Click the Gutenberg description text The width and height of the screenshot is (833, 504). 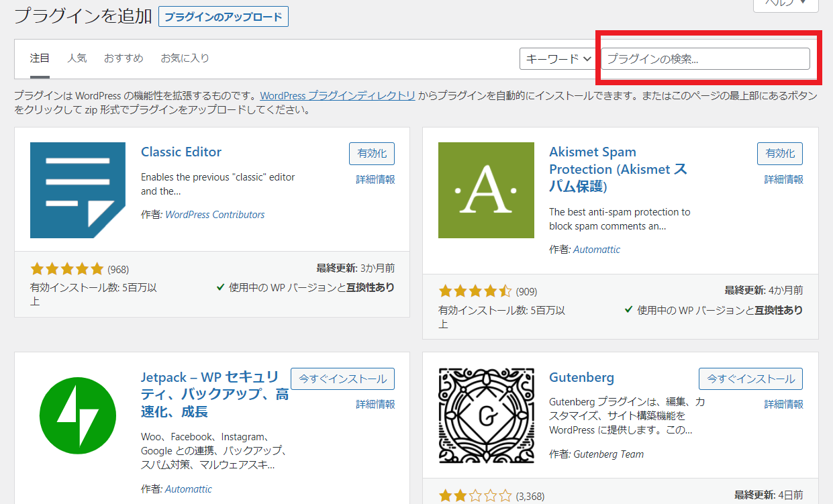click(x=627, y=415)
